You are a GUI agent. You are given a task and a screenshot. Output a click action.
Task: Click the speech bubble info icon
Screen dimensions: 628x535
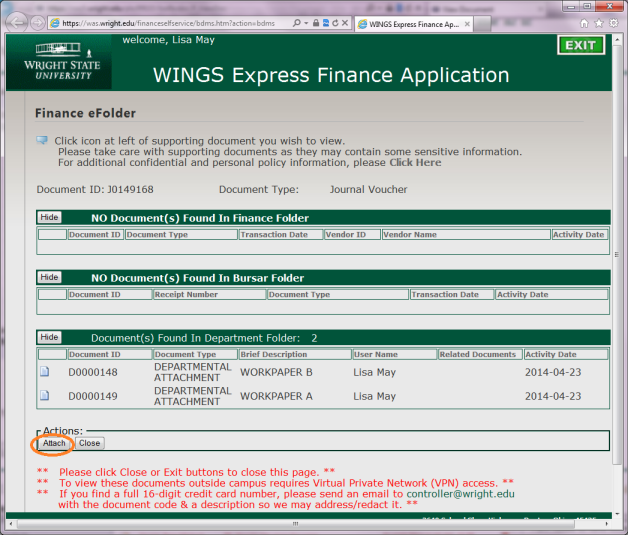click(x=42, y=140)
